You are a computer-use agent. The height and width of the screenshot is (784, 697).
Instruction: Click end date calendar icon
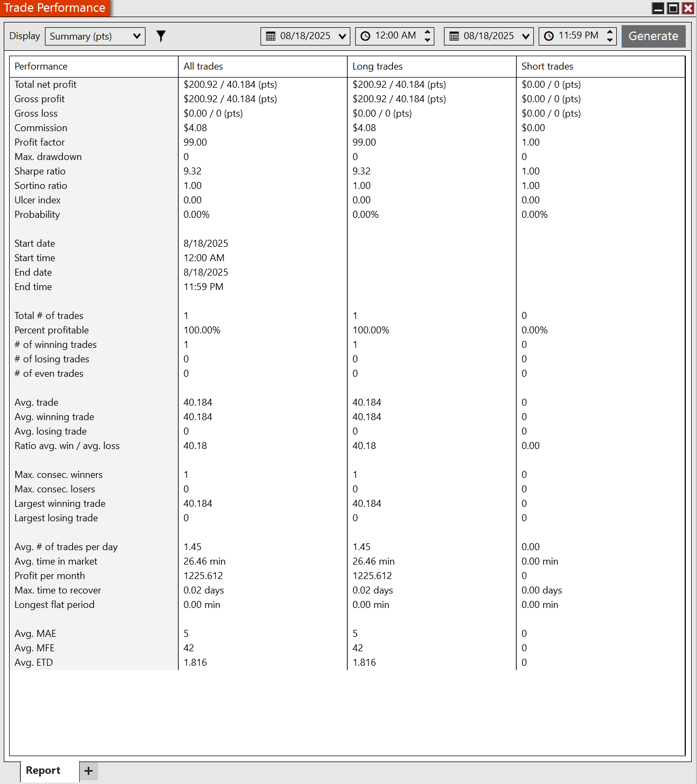click(x=454, y=36)
